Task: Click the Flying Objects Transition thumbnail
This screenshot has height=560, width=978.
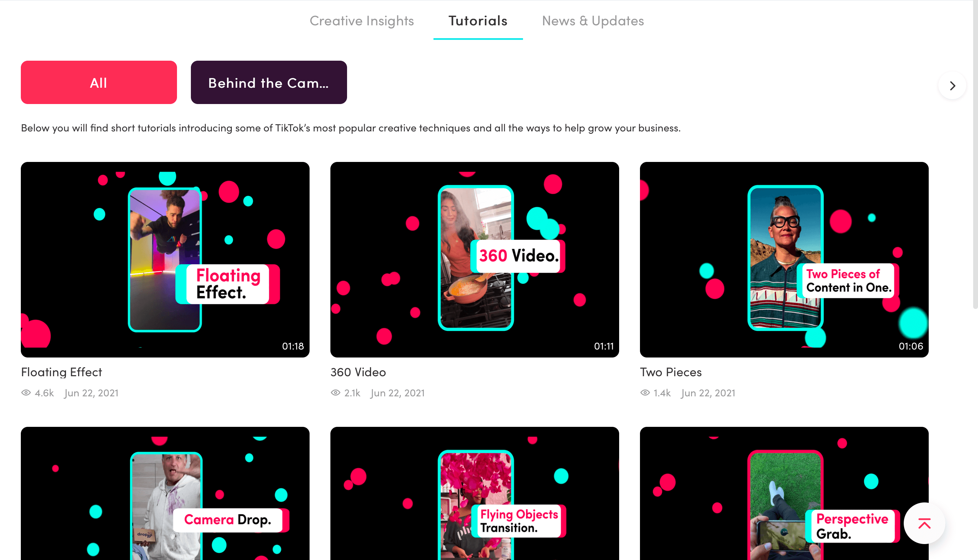Action: (x=474, y=493)
